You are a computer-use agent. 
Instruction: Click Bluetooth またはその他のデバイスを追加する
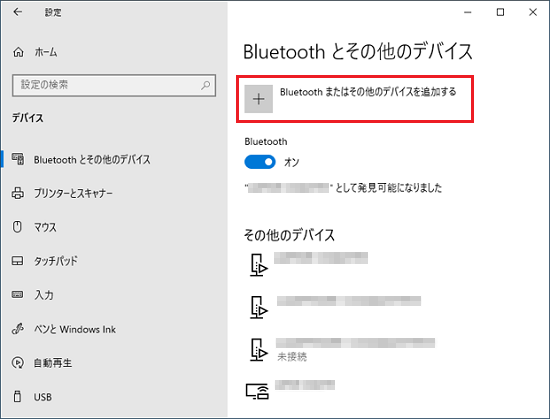tap(355, 99)
